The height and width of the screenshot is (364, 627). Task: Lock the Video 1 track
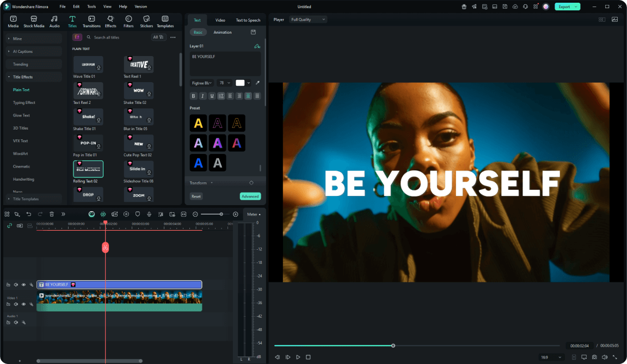point(8,305)
